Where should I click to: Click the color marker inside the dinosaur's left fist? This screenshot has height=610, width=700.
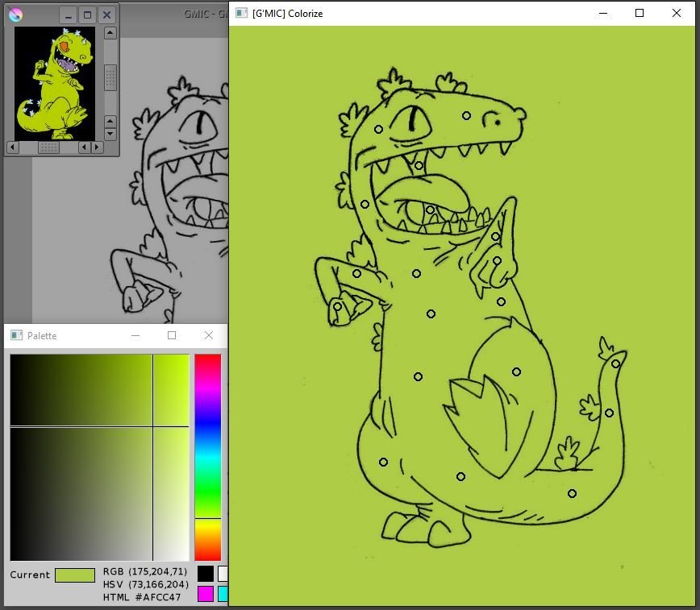(338, 306)
